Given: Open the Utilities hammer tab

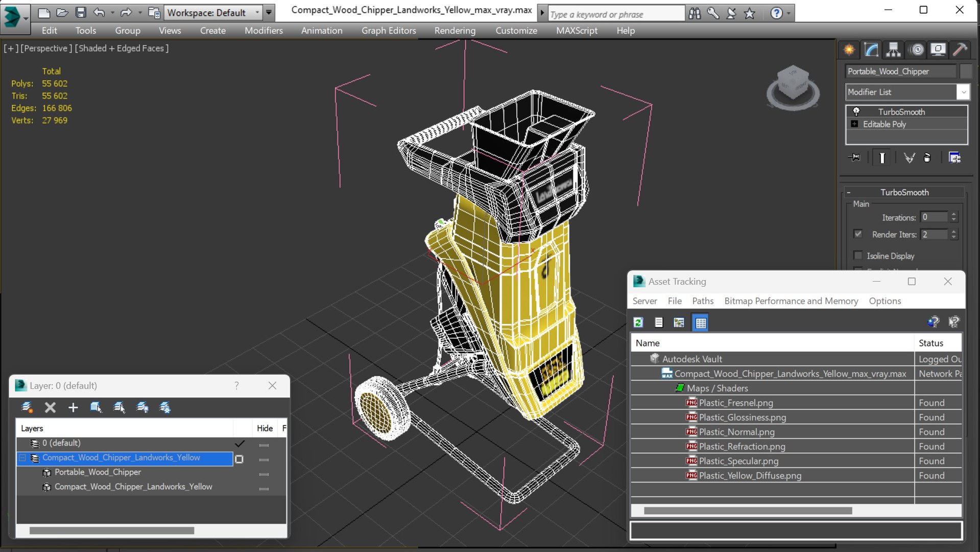Looking at the screenshot, I should click(x=960, y=50).
